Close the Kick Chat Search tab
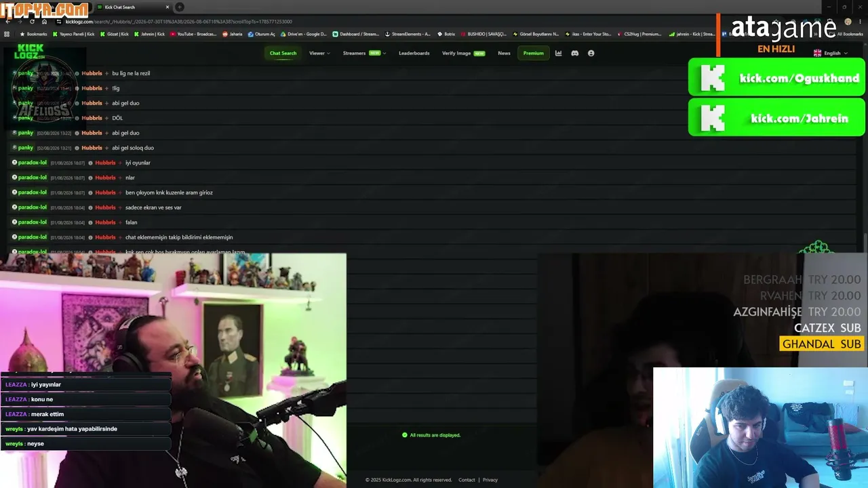This screenshot has width=868, height=488. [167, 7]
